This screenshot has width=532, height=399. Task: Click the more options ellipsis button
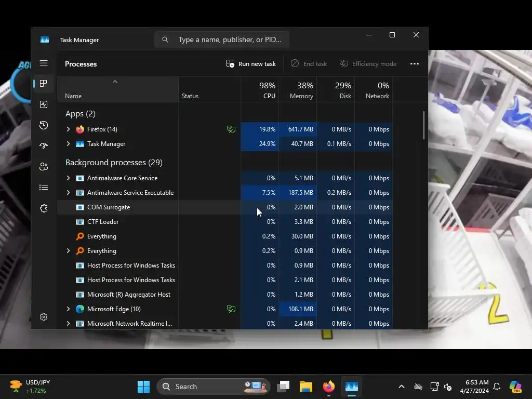[414, 64]
